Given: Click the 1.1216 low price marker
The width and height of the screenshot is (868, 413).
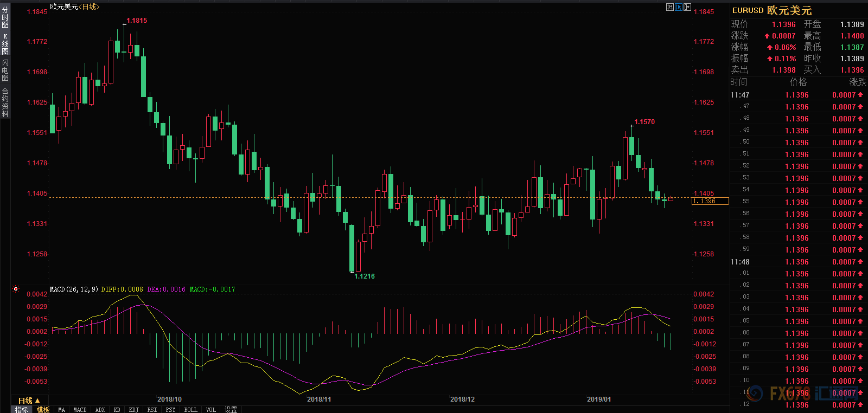Looking at the screenshot, I should pos(365,276).
